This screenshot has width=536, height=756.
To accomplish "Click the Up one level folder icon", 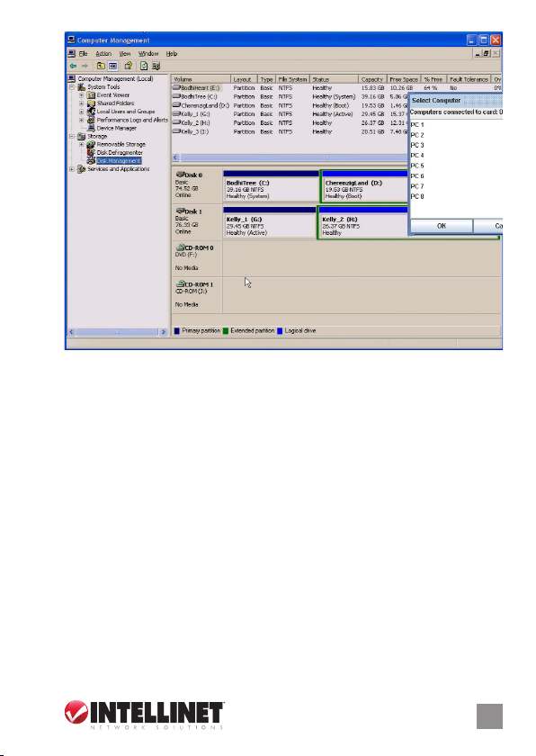I will (x=101, y=66).
